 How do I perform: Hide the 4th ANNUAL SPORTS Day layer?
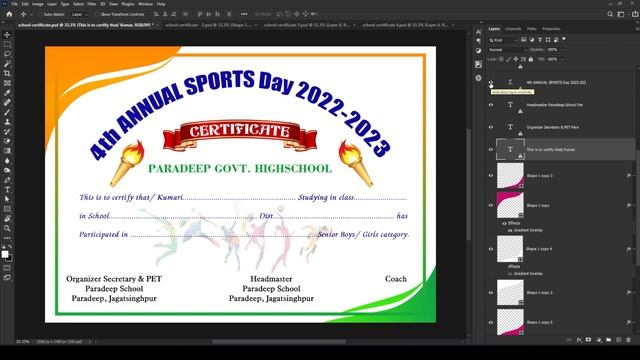point(491,82)
